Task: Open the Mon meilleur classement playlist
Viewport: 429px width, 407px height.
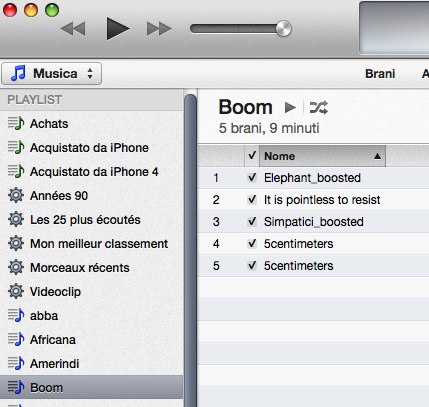Action: click(99, 244)
